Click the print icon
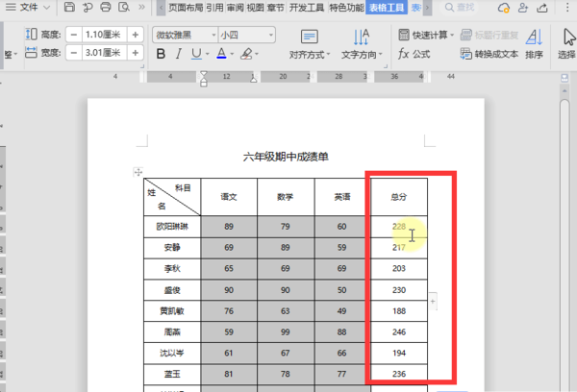Screen dimensions: 577x392 point(106,8)
